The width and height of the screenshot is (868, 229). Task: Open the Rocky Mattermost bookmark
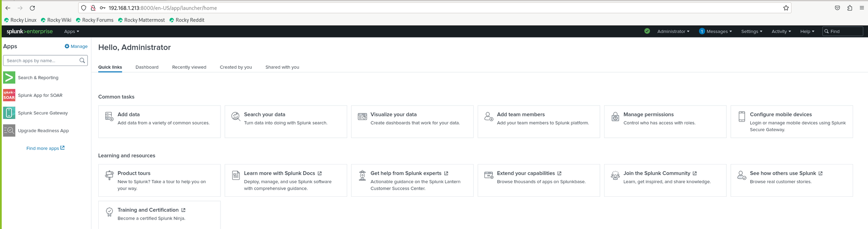[x=141, y=20]
